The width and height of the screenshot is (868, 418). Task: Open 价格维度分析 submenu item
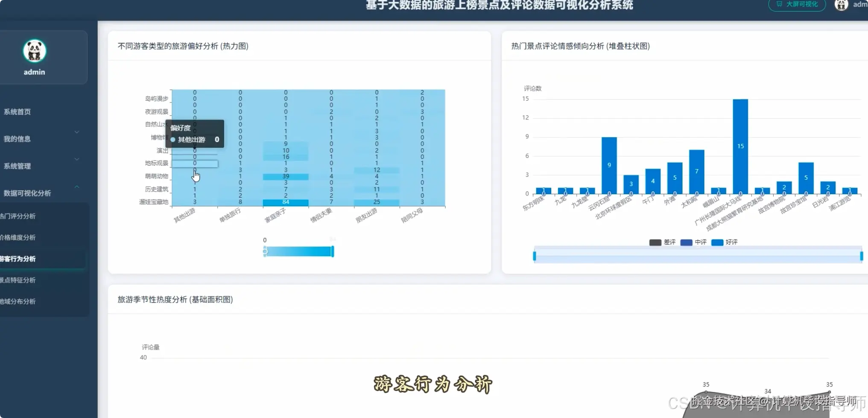[18, 238]
